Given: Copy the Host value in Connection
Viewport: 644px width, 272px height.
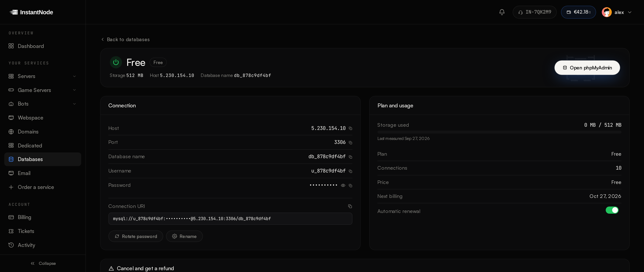Looking at the screenshot, I should [350, 128].
